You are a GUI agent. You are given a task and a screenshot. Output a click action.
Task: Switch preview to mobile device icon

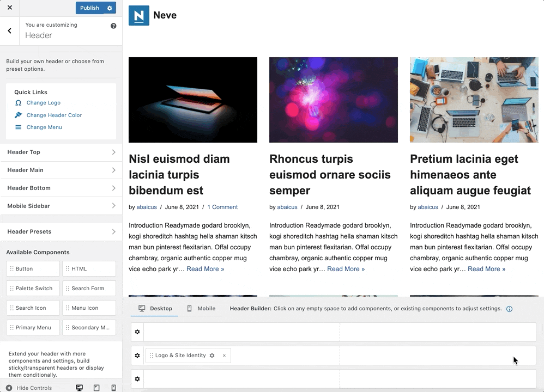[x=113, y=388]
